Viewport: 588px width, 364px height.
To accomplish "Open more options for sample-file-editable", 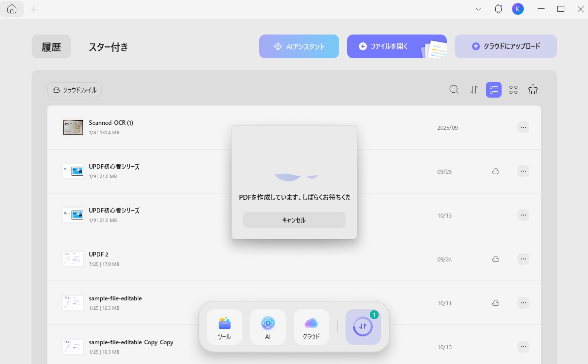I will 523,302.
